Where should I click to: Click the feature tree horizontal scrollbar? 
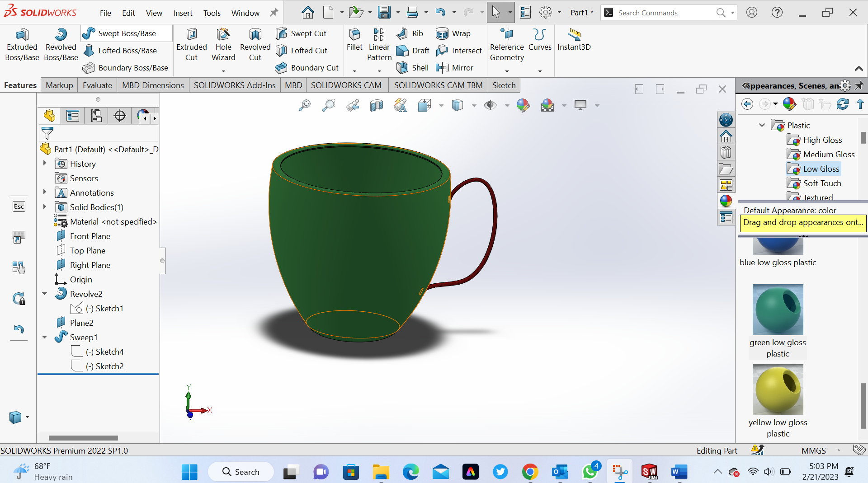(x=83, y=438)
